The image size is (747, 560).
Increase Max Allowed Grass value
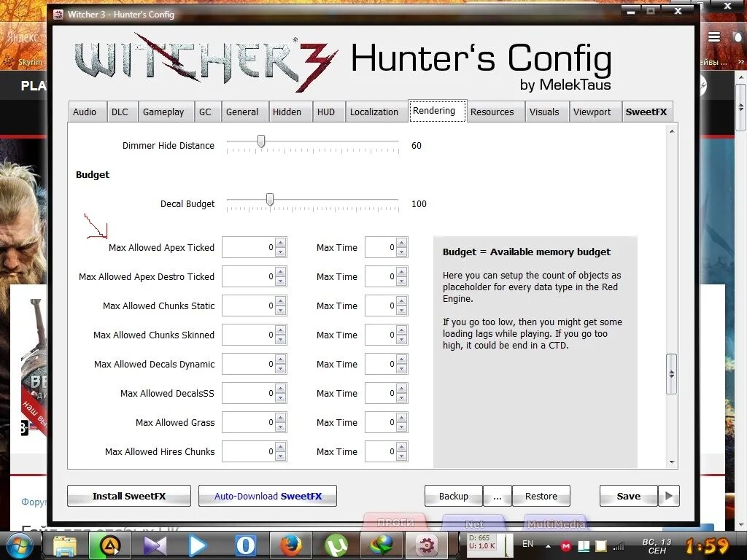pyautogui.click(x=281, y=418)
